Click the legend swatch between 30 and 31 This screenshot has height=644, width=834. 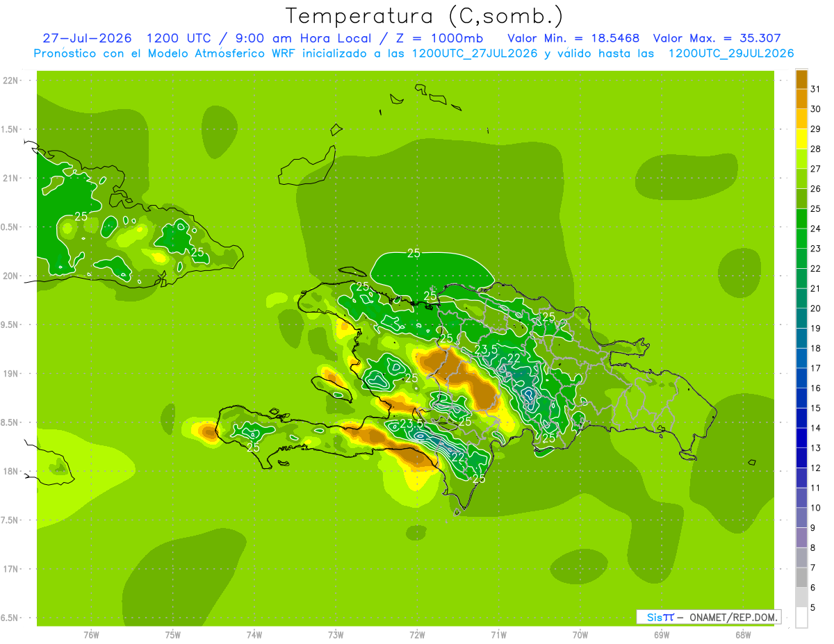coord(801,99)
